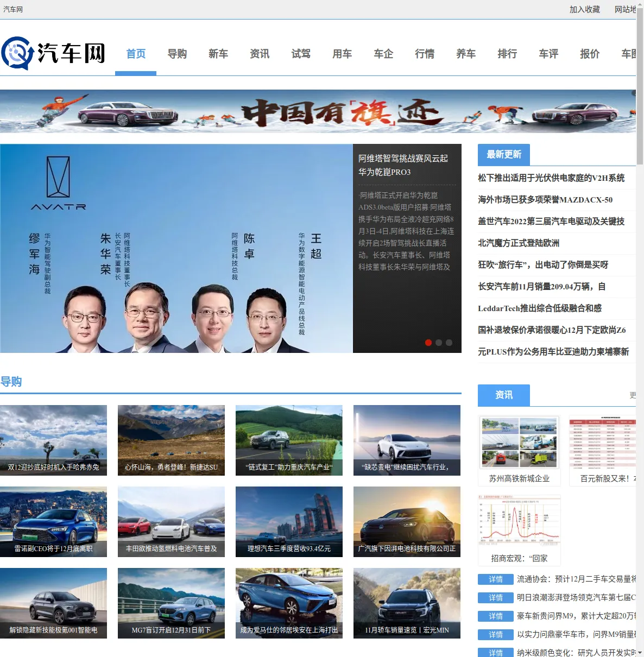
Task: Open the 试驾 navigation item
Action: [x=301, y=54]
